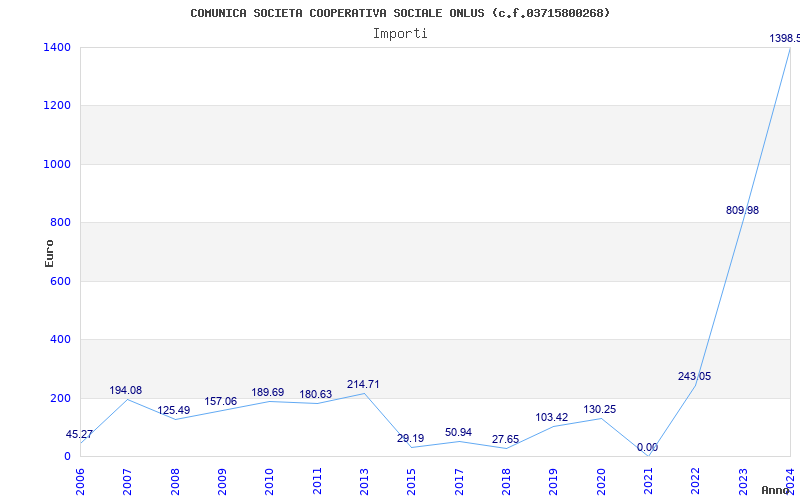Viewport: 800px width, 500px height.
Task: Select the 2018 x-axis year label
Action: pos(506,481)
